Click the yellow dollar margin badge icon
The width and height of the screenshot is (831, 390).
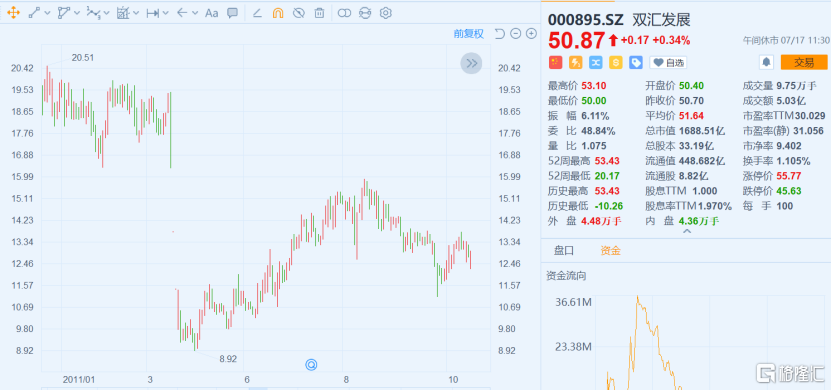616,63
